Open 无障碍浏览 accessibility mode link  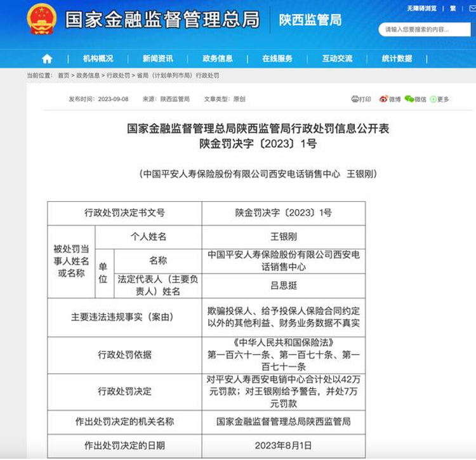click(421, 8)
